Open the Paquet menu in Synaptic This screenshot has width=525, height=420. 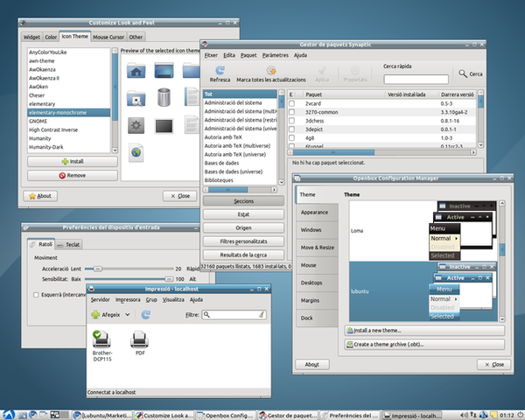tap(249, 55)
